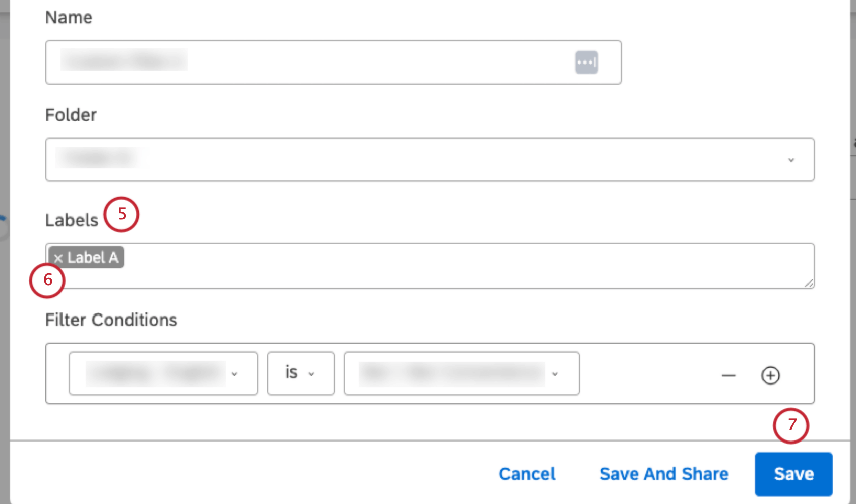Viewport: 856px width, 504px height.
Task: Delete the filter row with the minus icon
Action: tap(727, 375)
